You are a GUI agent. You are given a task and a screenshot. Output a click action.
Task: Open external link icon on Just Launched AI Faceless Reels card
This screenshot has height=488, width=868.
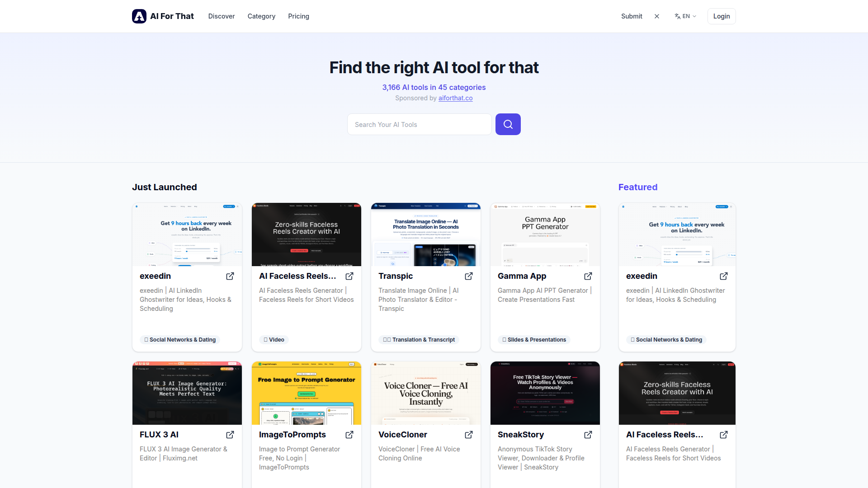click(x=349, y=276)
